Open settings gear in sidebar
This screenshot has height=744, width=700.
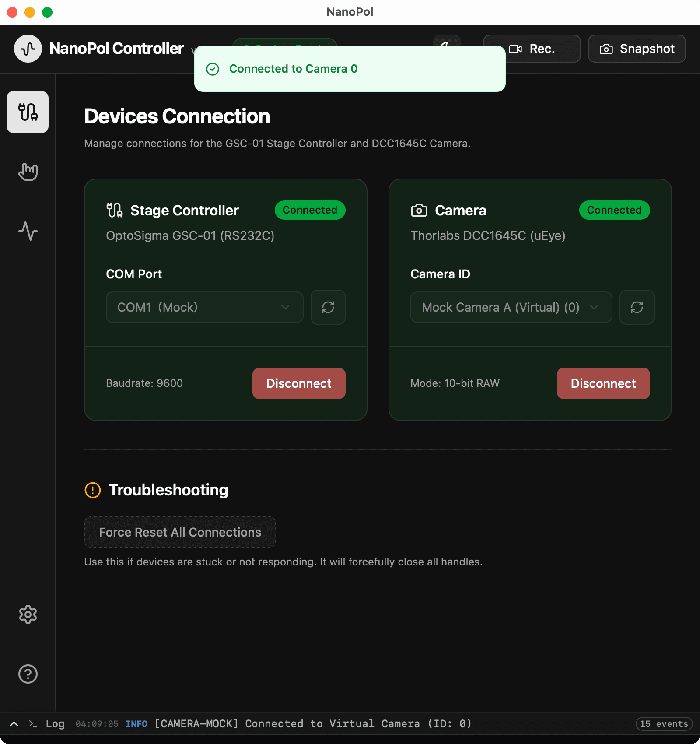pyautogui.click(x=28, y=614)
